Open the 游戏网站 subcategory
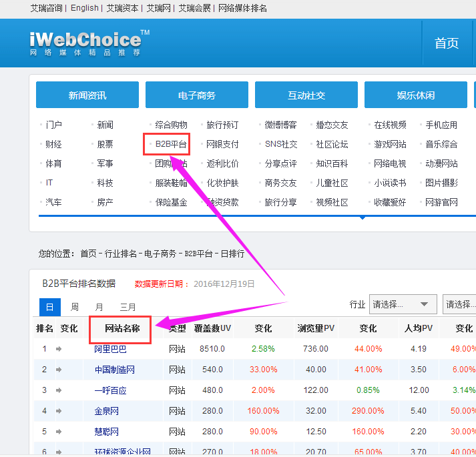476x457 pixels. 390,144
